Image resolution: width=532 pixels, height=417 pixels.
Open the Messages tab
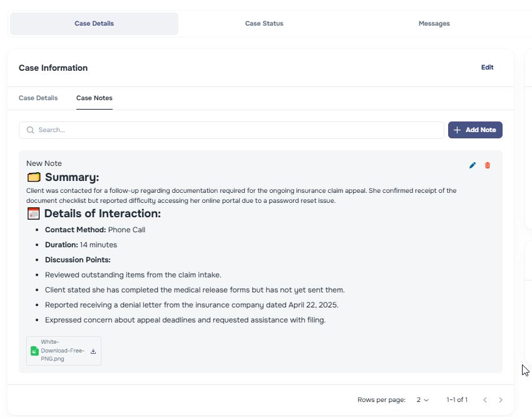tap(434, 24)
